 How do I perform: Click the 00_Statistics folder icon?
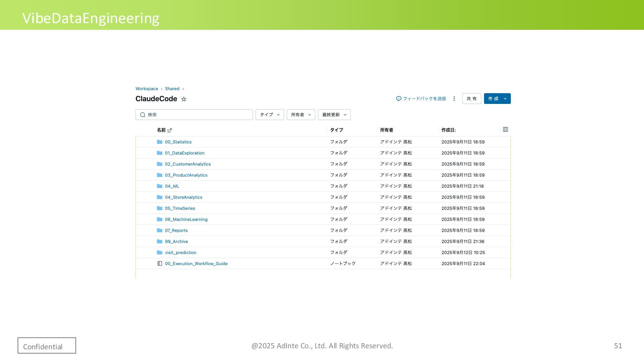(160, 142)
